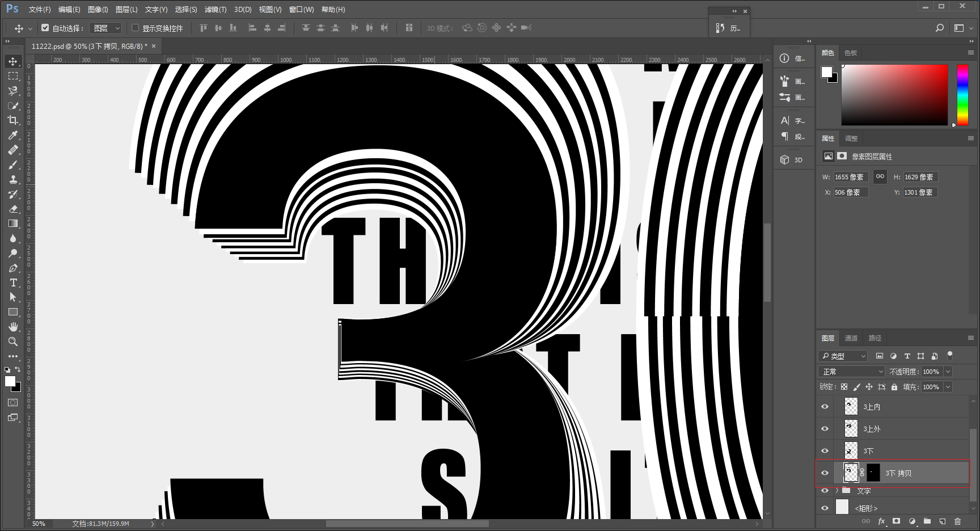The image size is (980, 531).
Task: Click the W width input field
Action: pos(851,177)
